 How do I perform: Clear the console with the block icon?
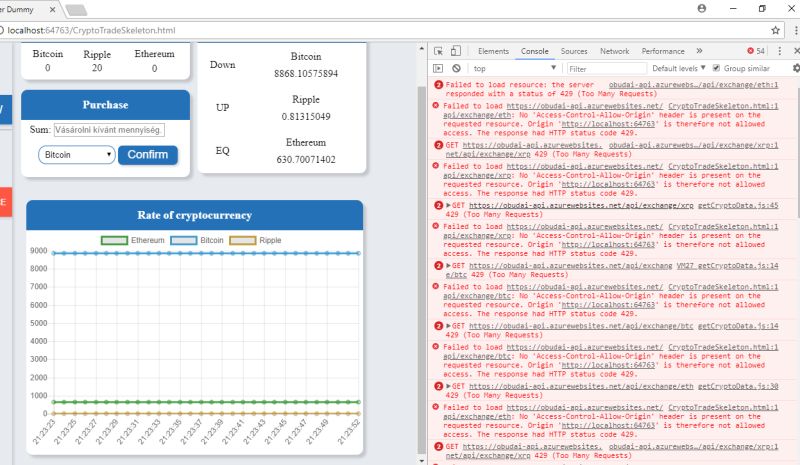tap(456, 68)
